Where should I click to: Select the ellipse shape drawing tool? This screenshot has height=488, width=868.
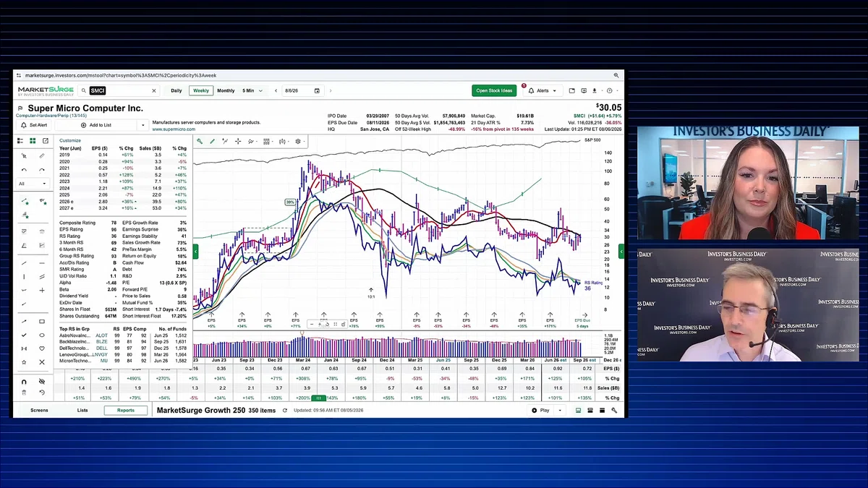tap(42, 335)
